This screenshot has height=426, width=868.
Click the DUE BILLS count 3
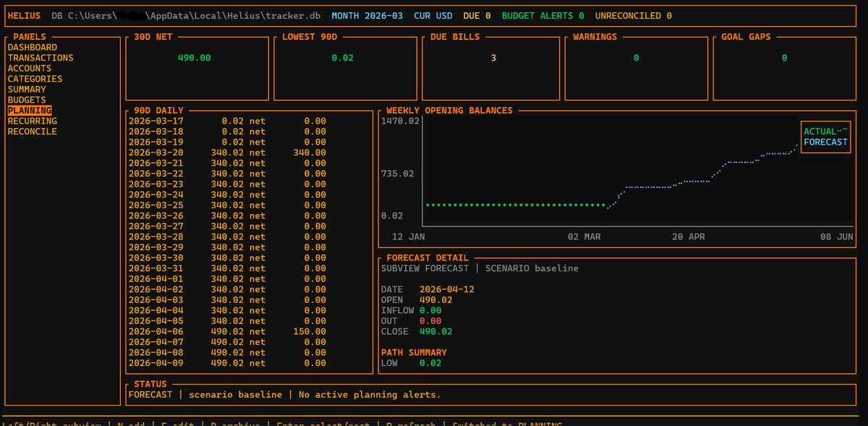(493, 58)
